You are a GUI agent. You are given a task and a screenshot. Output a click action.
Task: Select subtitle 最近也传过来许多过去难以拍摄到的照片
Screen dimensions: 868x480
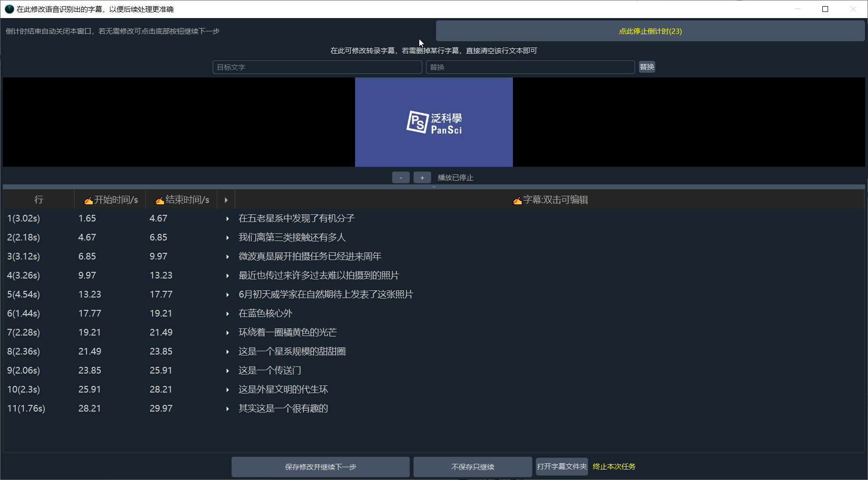tap(318, 276)
